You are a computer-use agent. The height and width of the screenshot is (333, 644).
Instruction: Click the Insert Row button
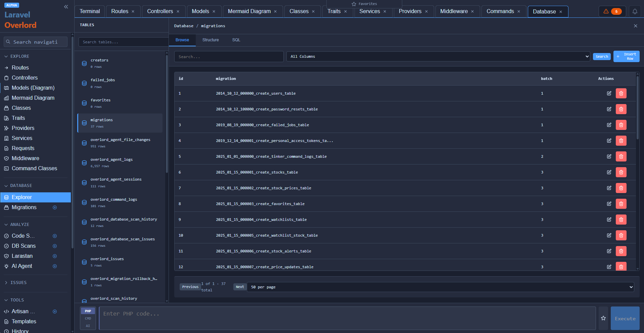click(626, 56)
